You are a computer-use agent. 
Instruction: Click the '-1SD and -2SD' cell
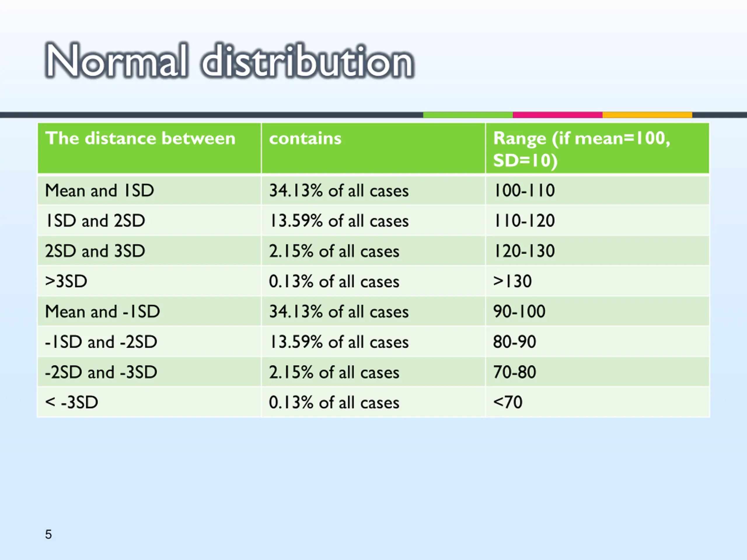(x=149, y=342)
